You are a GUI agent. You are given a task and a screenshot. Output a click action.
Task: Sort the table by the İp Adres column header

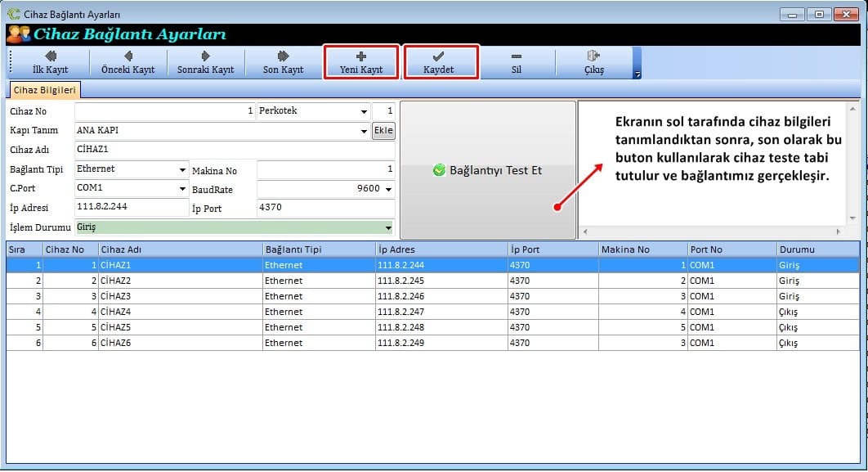click(x=440, y=249)
